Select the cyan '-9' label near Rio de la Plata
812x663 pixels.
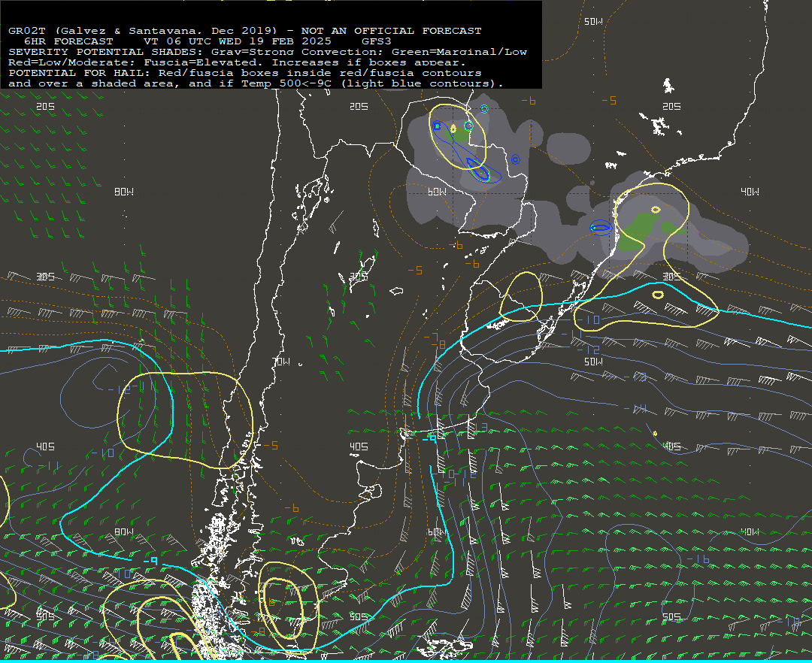(429, 438)
